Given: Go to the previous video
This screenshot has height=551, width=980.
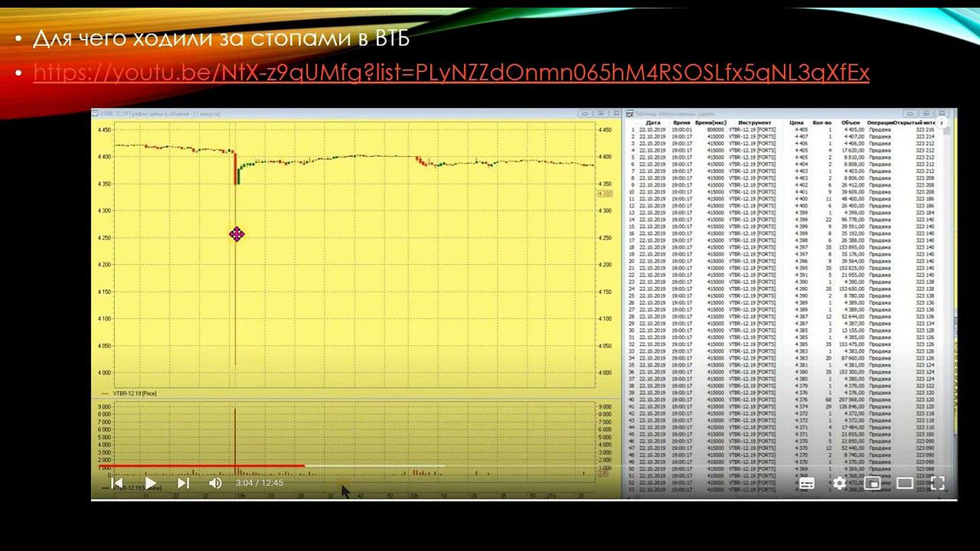Looking at the screenshot, I should click(x=117, y=483).
